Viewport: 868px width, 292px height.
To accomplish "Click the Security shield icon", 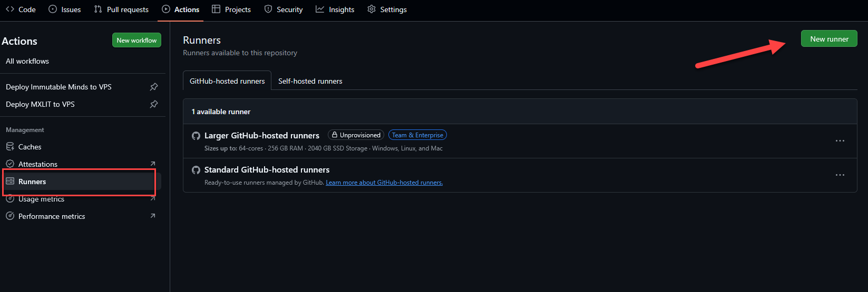I will [268, 9].
